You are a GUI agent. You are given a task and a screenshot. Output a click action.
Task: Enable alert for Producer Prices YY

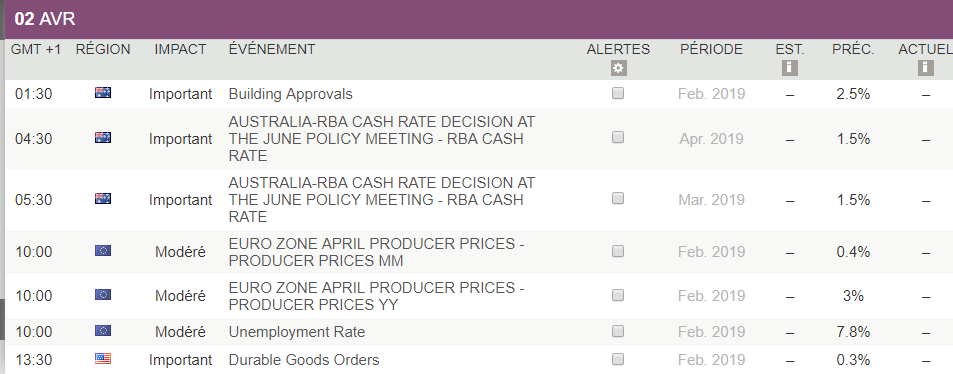618,295
